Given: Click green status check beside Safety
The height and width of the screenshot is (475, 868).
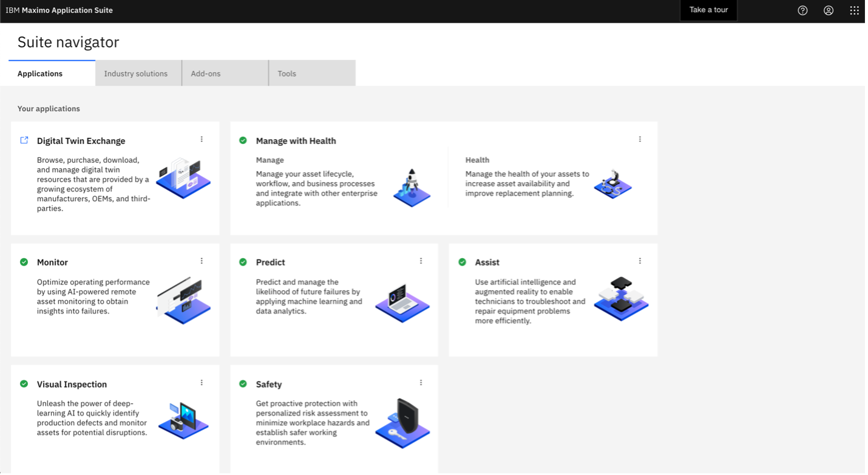Looking at the screenshot, I should tap(243, 384).
